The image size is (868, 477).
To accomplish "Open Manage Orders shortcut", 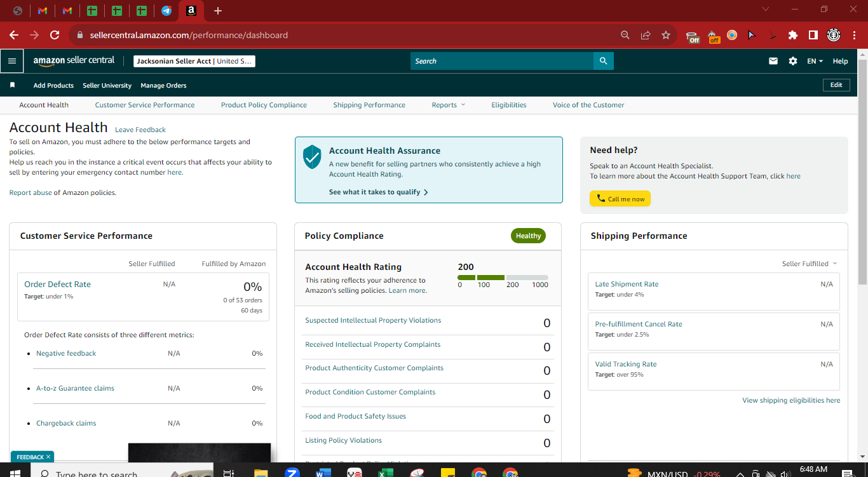I will click(x=163, y=85).
